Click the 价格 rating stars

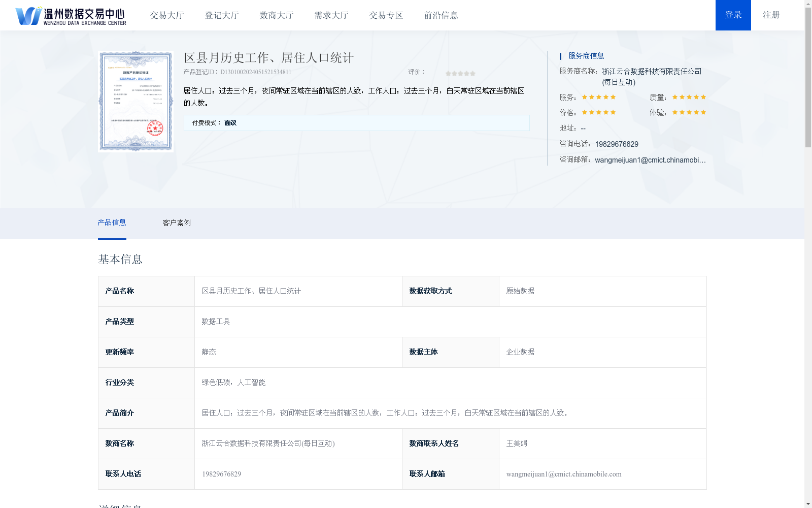click(599, 112)
